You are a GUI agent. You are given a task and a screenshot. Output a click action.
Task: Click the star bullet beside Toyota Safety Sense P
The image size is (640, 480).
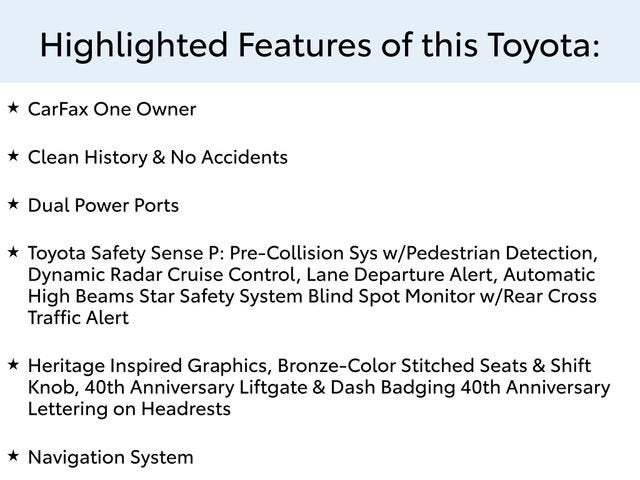tap(13, 252)
